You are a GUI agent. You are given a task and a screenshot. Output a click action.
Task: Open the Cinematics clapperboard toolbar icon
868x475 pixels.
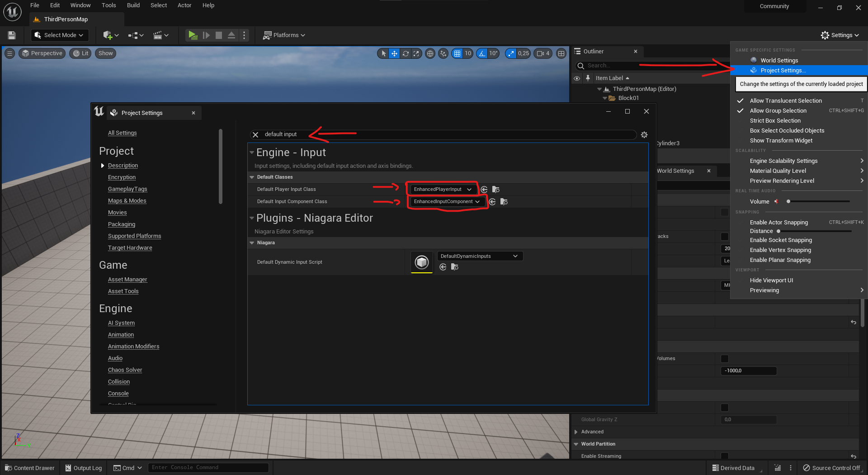(x=160, y=35)
